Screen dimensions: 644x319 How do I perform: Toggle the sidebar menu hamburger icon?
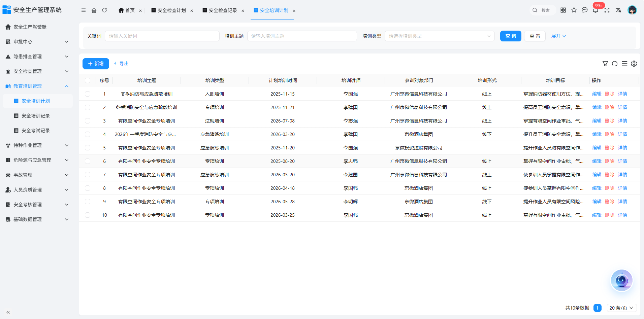coord(84,10)
